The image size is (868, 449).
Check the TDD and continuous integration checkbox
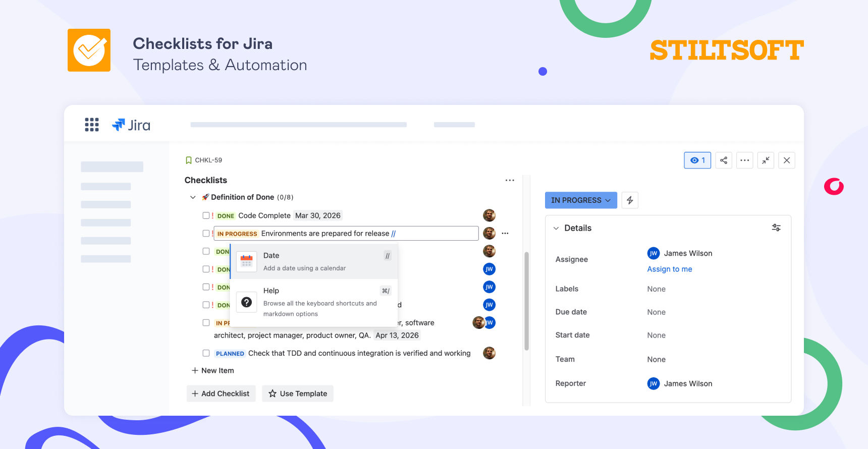206,353
